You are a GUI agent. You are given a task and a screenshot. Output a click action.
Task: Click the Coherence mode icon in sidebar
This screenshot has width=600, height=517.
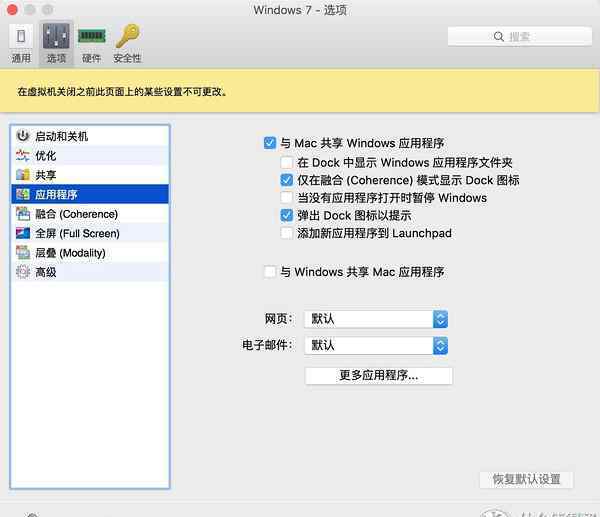click(x=23, y=214)
